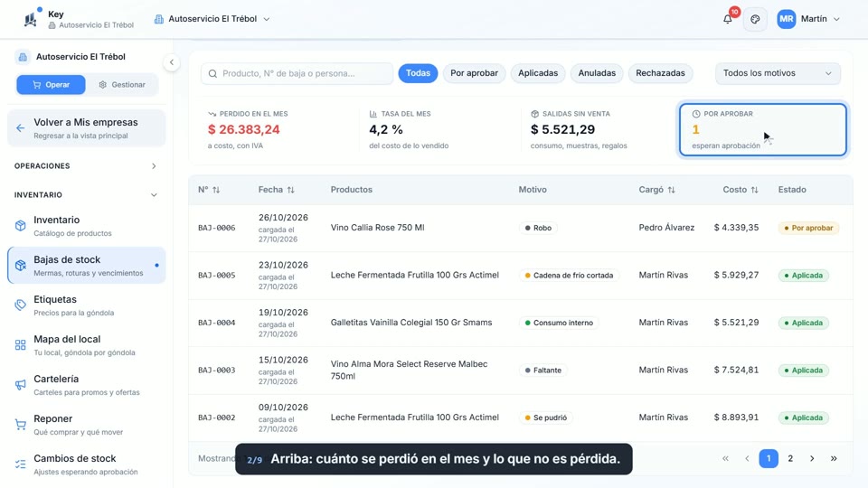Jump to the last page of results
Image resolution: width=868 pixels, height=488 pixels.
834,458
